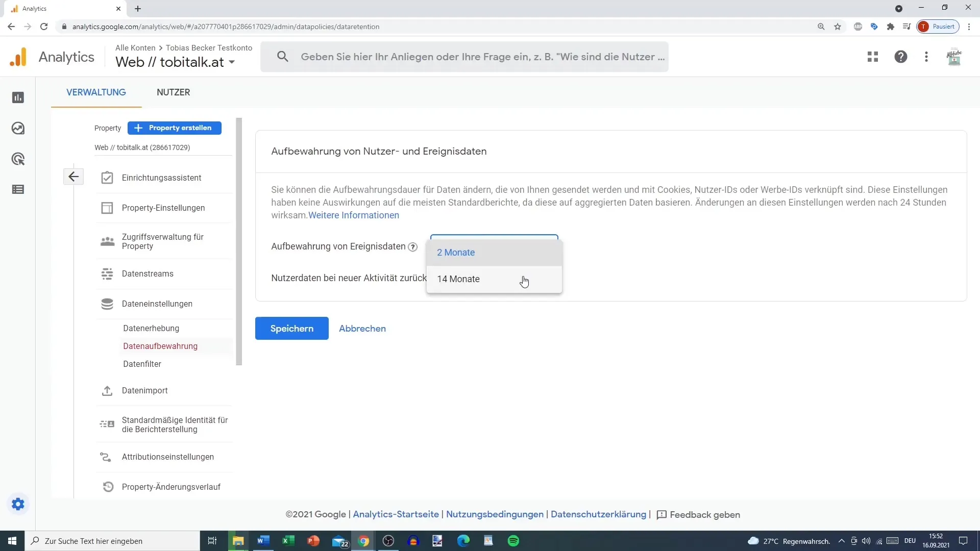Click the Web tobitalk.at property dropdown
The width and height of the screenshot is (980, 551).
click(x=175, y=62)
